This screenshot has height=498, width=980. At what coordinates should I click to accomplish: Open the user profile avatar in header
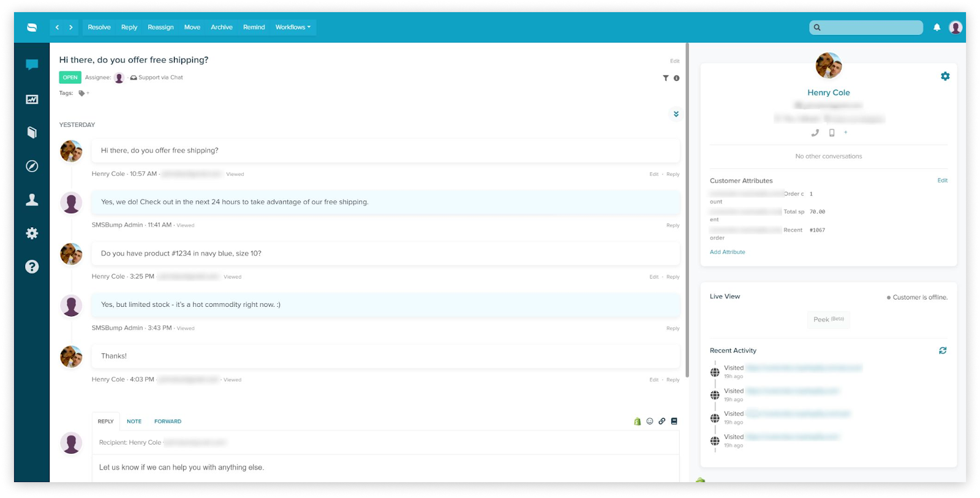pyautogui.click(x=955, y=27)
